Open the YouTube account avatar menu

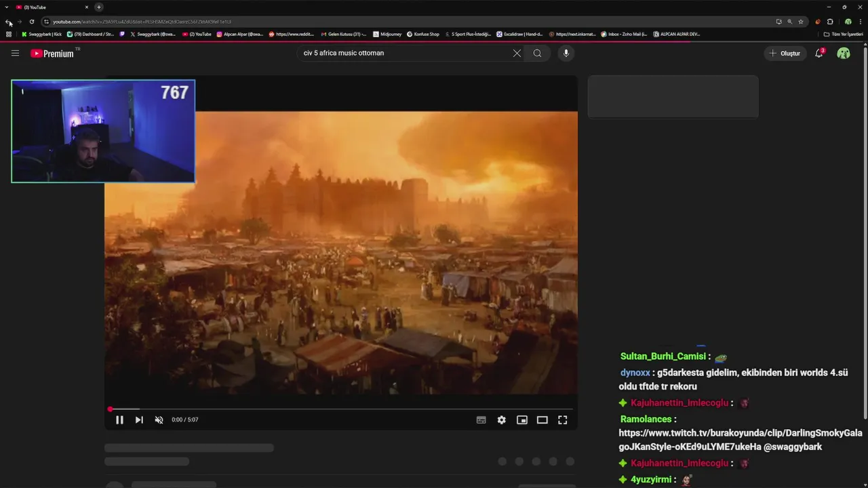click(844, 53)
